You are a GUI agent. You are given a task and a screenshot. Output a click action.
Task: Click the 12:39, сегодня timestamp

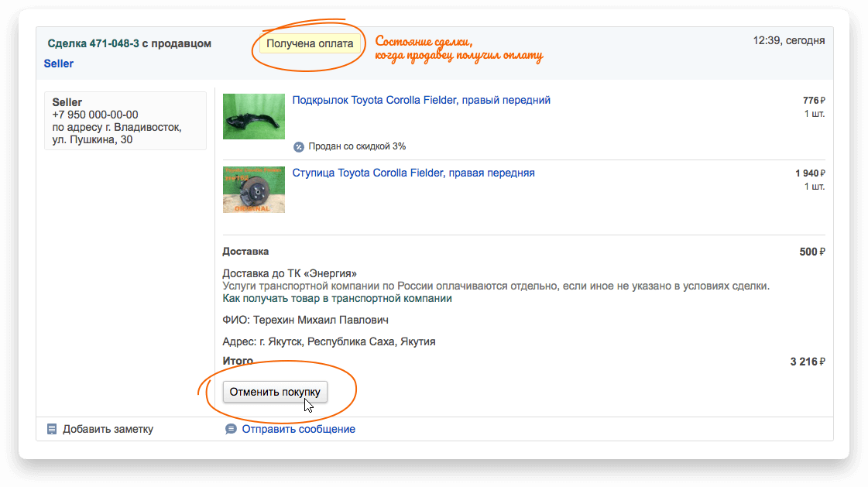coord(788,40)
